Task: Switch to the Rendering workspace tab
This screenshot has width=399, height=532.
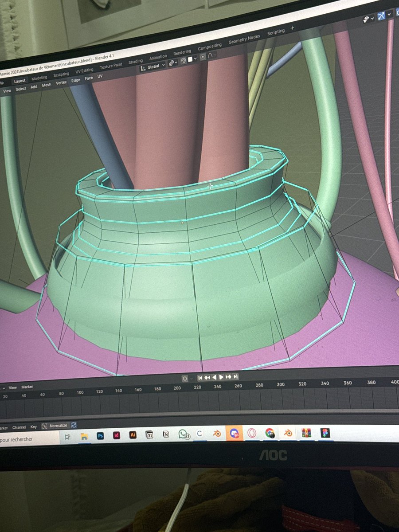Action: [182, 52]
